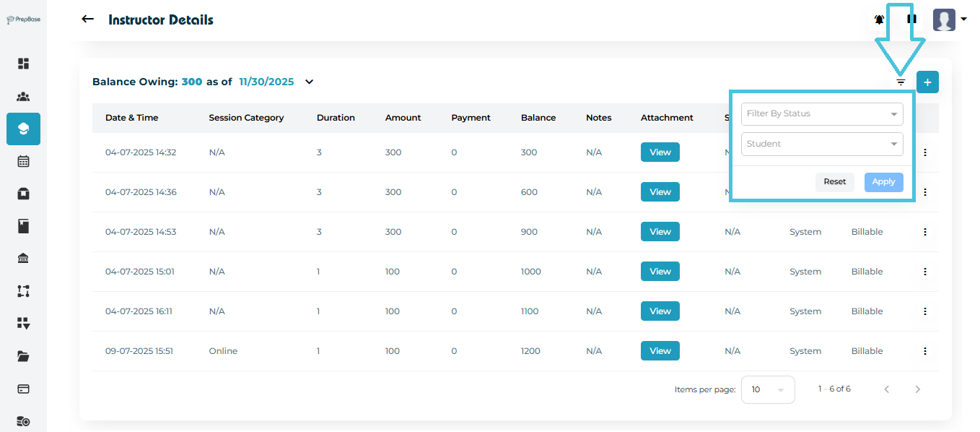
Task: Open the calendar icon in sidebar
Action: click(x=23, y=161)
